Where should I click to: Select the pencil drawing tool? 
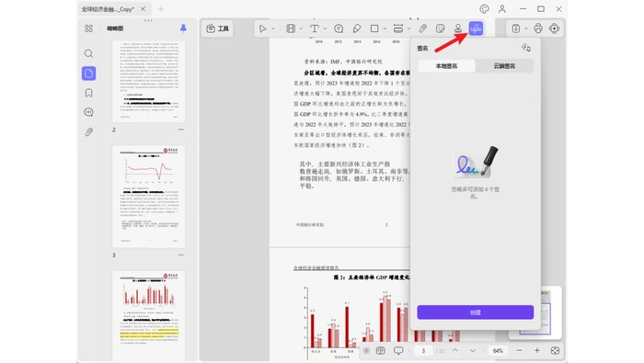(x=357, y=28)
